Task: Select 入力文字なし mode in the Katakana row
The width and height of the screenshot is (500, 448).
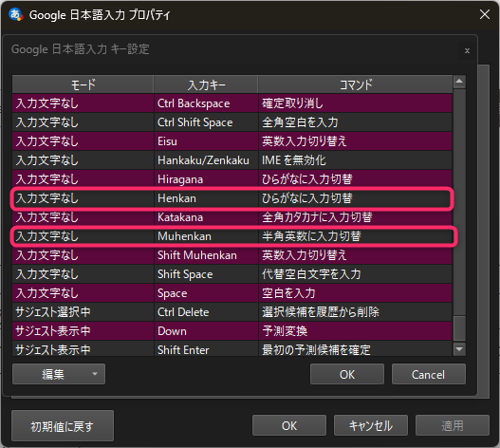Action: (x=83, y=217)
